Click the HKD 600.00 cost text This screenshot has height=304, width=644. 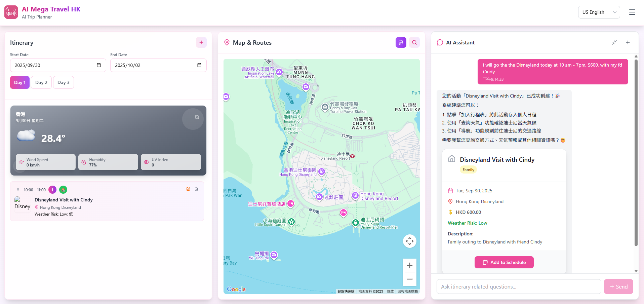click(x=469, y=212)
